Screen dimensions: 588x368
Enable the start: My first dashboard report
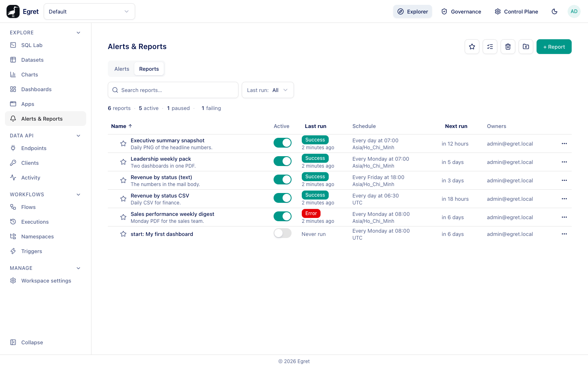coord(283,233)
